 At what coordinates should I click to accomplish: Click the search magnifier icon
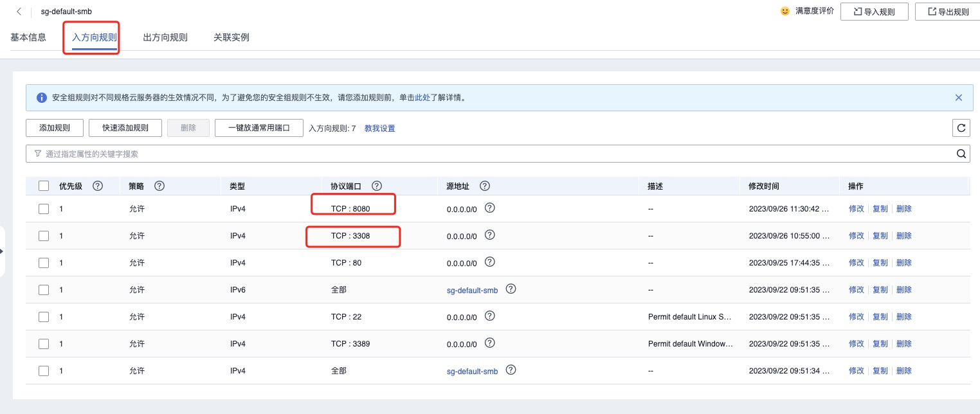click(x=961, y=154)
